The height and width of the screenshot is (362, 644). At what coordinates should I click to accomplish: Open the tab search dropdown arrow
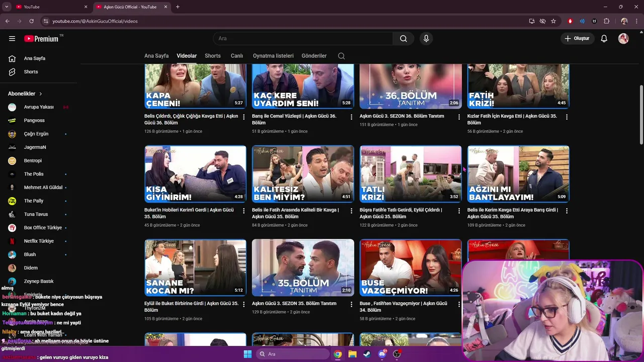click(x=7, y=7)
